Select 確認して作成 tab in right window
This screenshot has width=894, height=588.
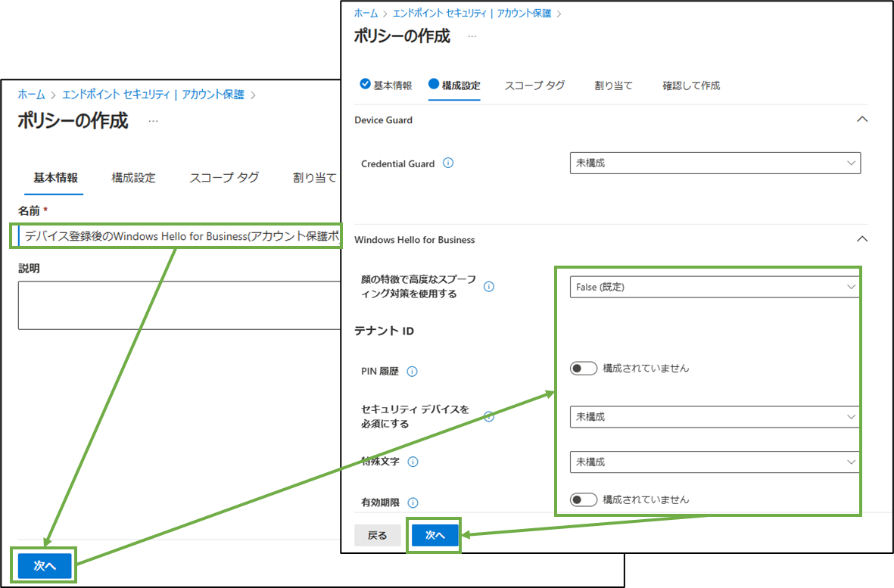[x=691, y=86]
